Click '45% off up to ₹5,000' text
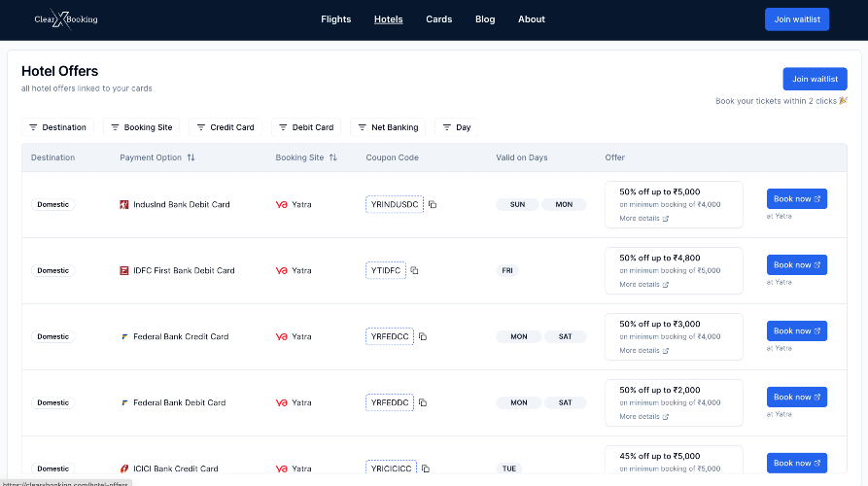 tap(660, 456)
